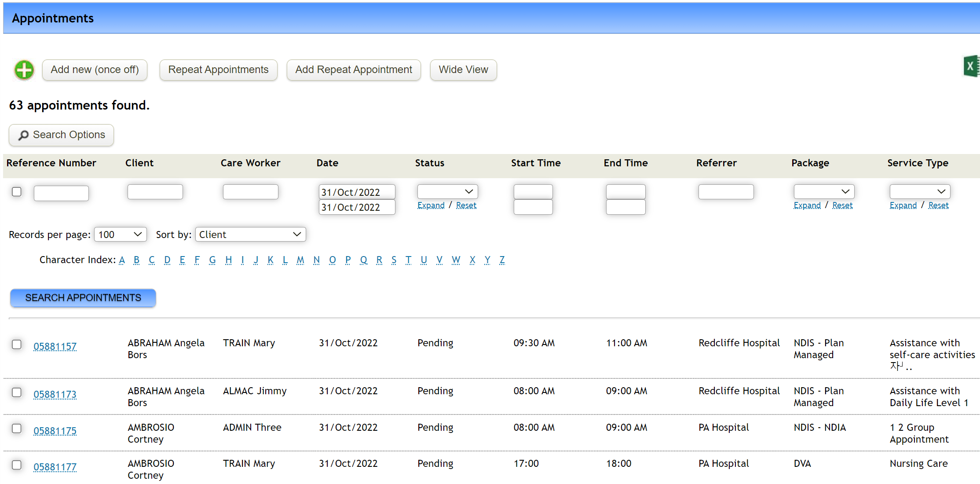Open the Package filter dropdown
Viewport: 980px width, 484px height.
[824, 191]
